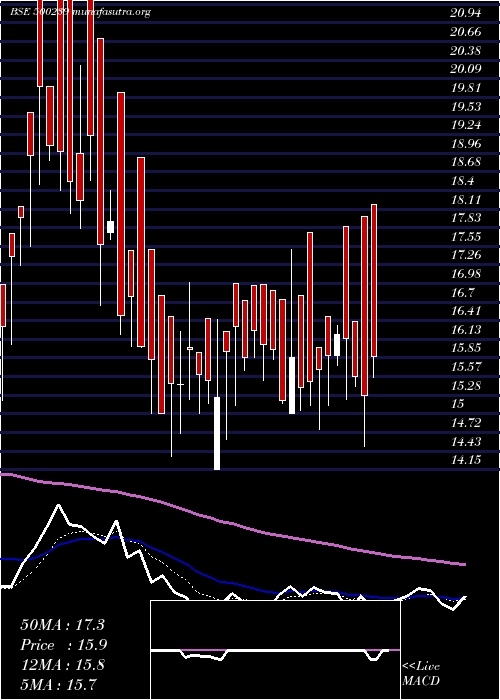Select the 5MA : 15.7 legend entry
The height and width of the screenshot is (700, 500).
coord(58,684)
